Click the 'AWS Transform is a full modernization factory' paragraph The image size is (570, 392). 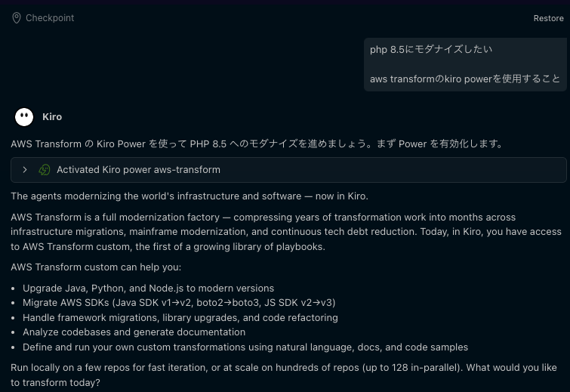tap(285, 232)
